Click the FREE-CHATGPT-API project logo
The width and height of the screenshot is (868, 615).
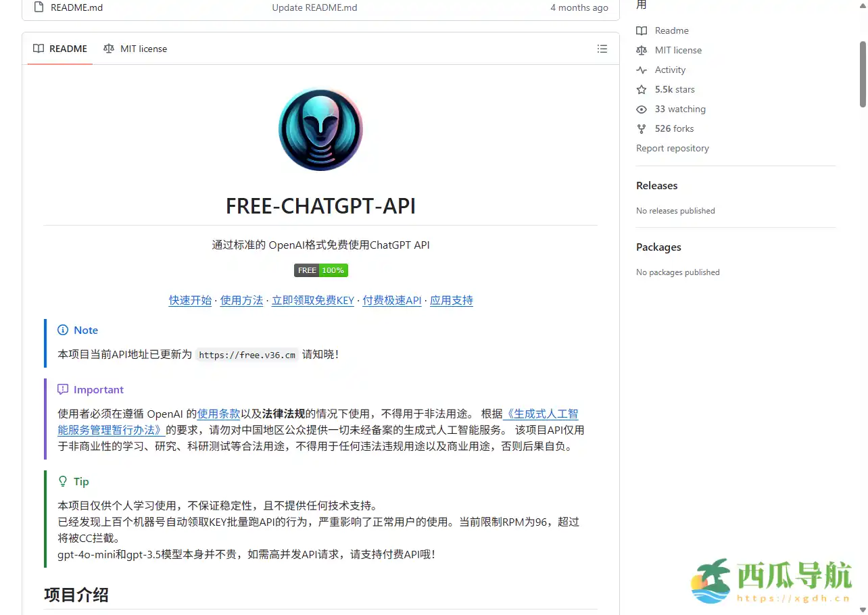[320, 128]
